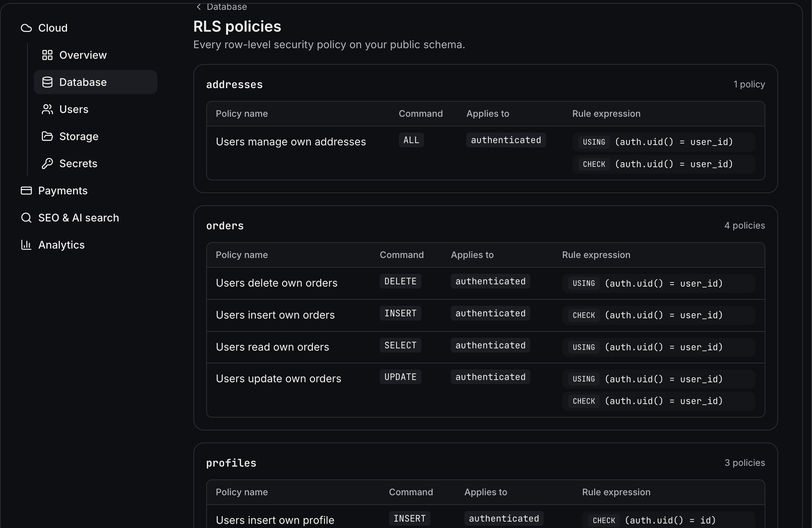812x528 pixels.
Task: Click the Users people icon
Action: click(47, 109)
